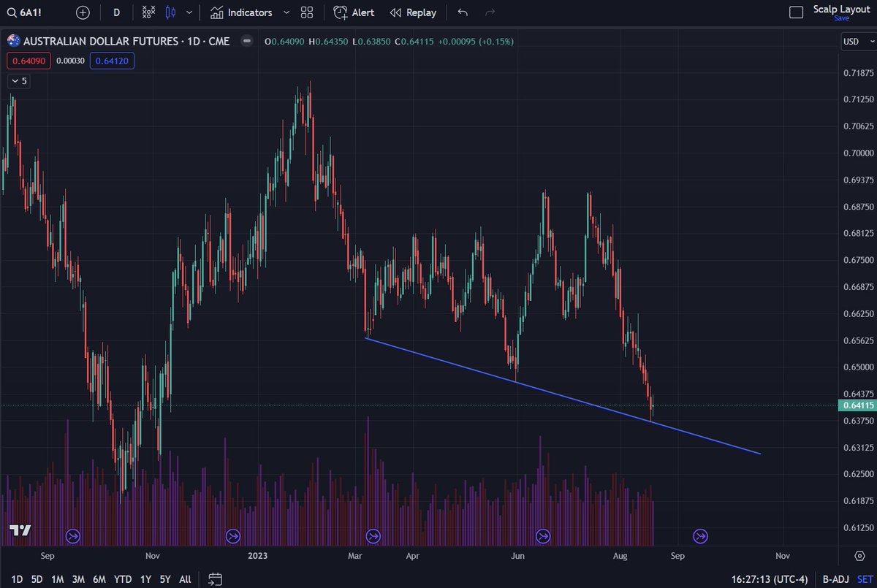Click the compare/add symbol plus icon
Image resolution: width=877 pixels, height=588 pixels.
pos(82,12)
